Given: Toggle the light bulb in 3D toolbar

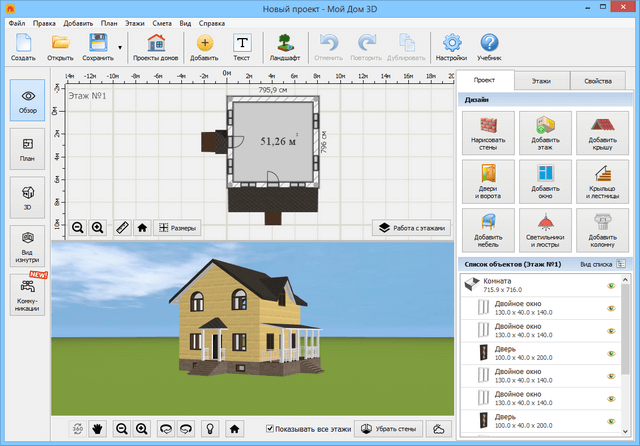Looking at the screenshot, I should (210, 428).
